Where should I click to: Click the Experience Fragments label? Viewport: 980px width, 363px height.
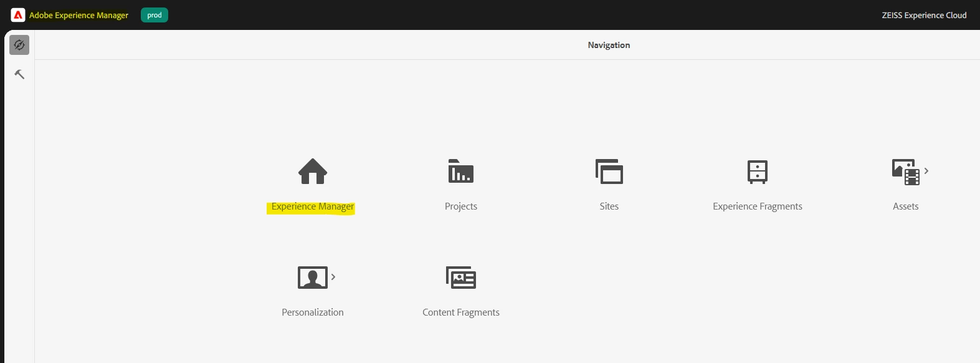(758, 206)
